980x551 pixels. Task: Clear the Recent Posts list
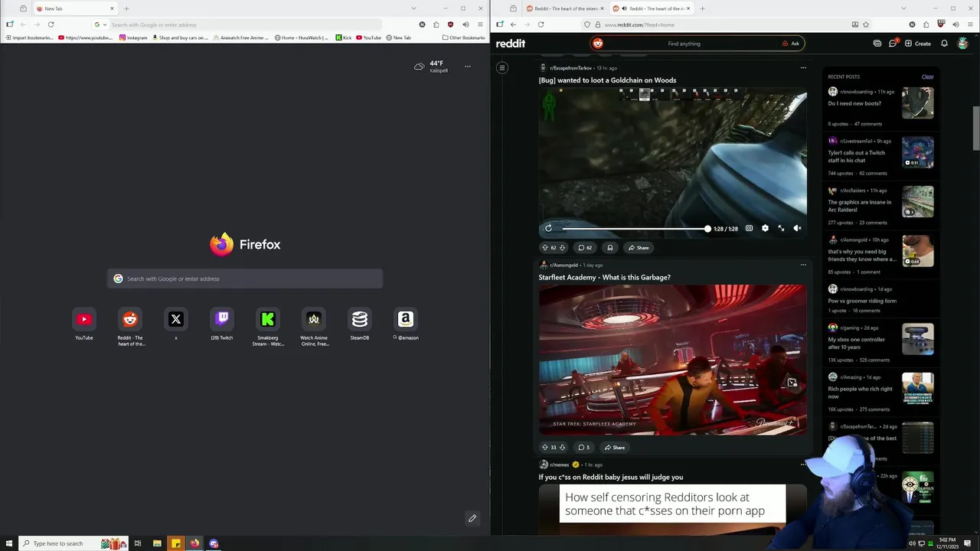[x=927, y=77]
